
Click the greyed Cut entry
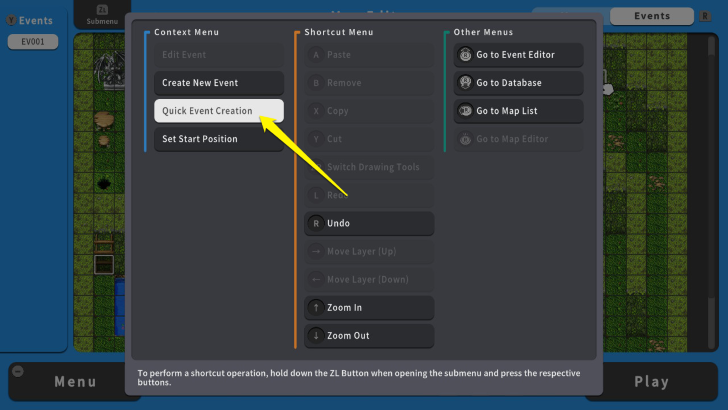[369, 139]
